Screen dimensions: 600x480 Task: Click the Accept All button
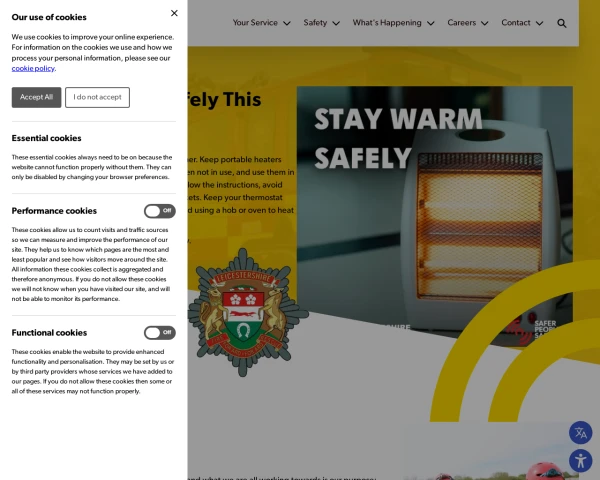tap(36, 97)
